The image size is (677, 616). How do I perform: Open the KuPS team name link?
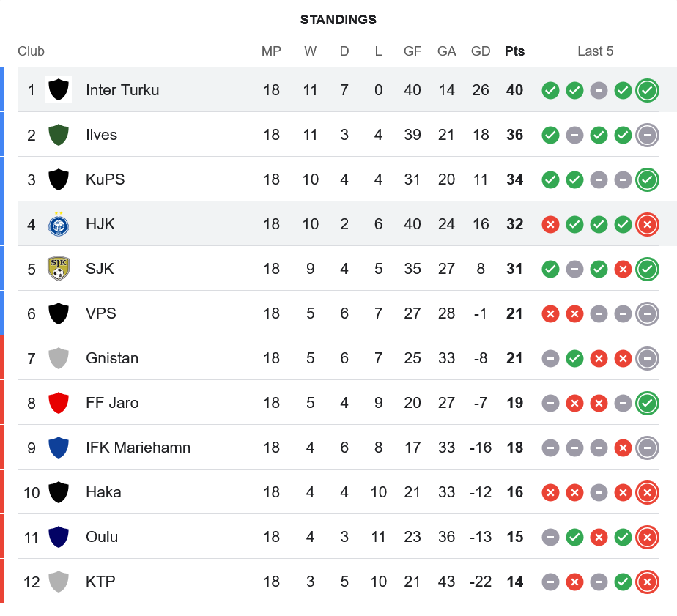[105, 179]
